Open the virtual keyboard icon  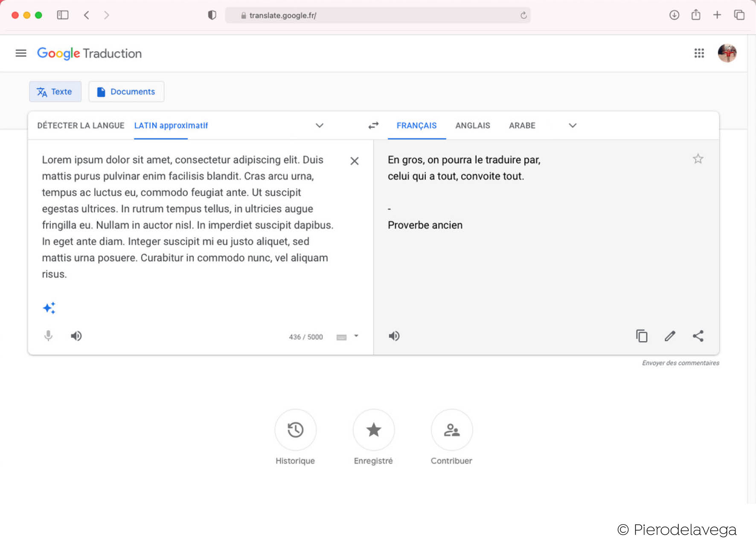(x=341, y=337)
